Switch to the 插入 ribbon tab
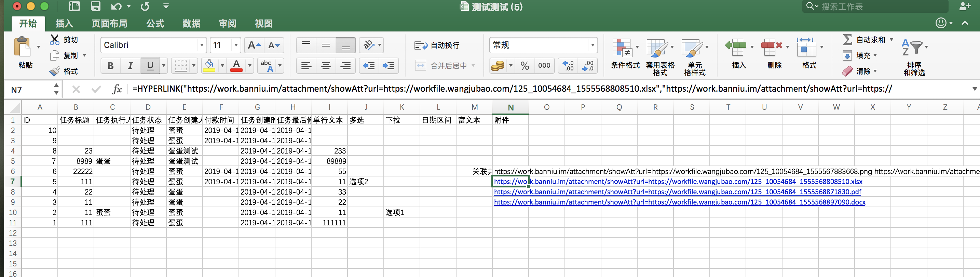 tap(64, 24)
